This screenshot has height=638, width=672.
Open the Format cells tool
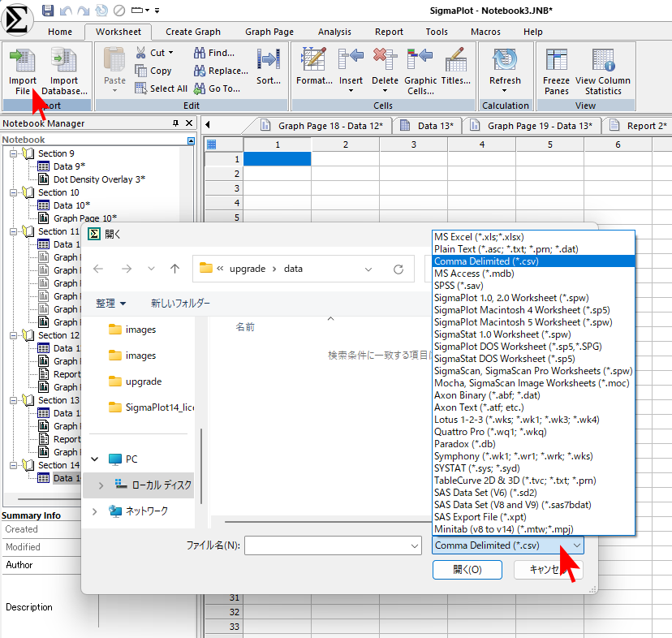click(x=313, y=62)
